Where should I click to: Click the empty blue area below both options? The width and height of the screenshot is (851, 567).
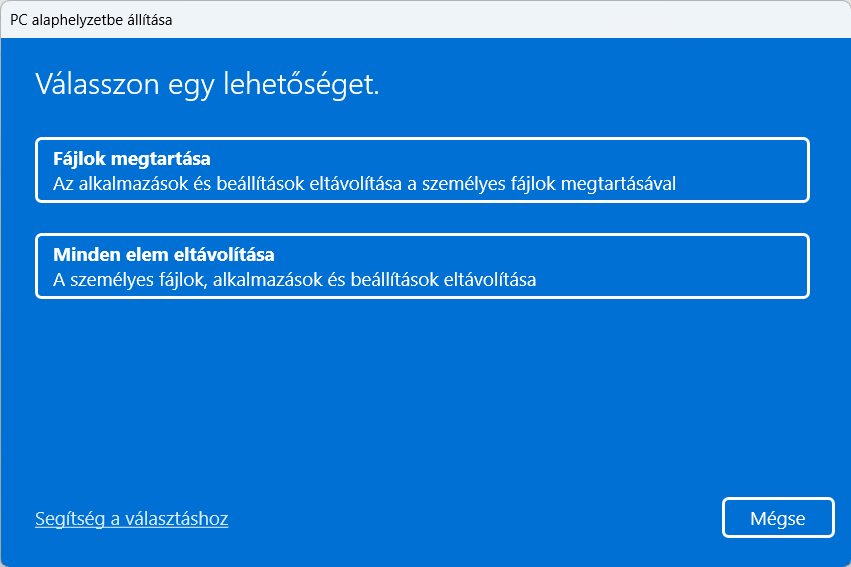[422, 400]
